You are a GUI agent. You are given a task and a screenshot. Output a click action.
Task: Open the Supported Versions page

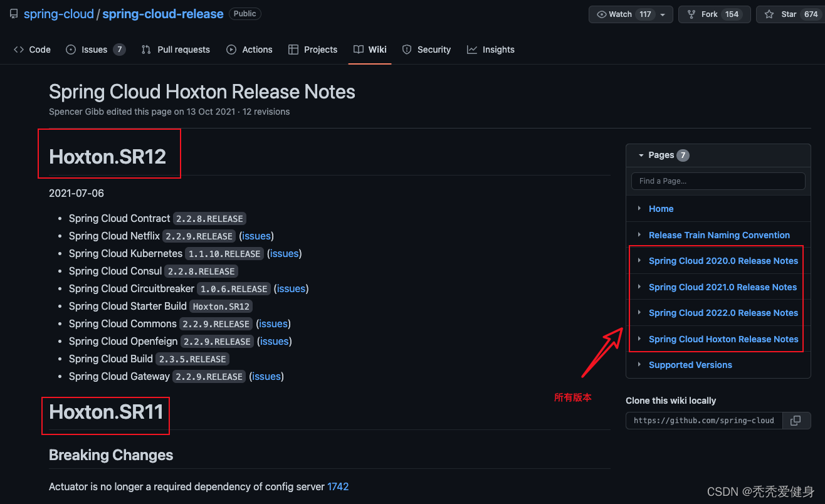tap(690, 365)
